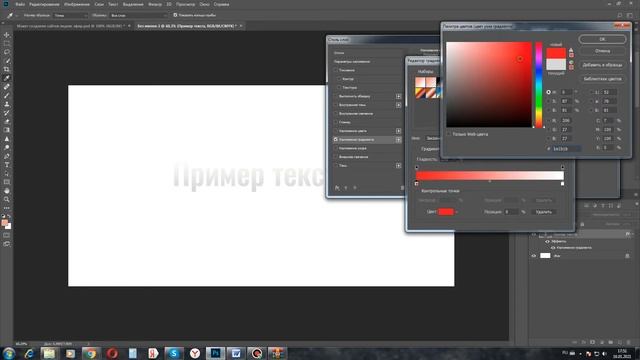This screenshot has height=360, width=640.
Task: Toggle the Drop Shadow checkbox in Layer Style
Action: [x=336, y=166]
